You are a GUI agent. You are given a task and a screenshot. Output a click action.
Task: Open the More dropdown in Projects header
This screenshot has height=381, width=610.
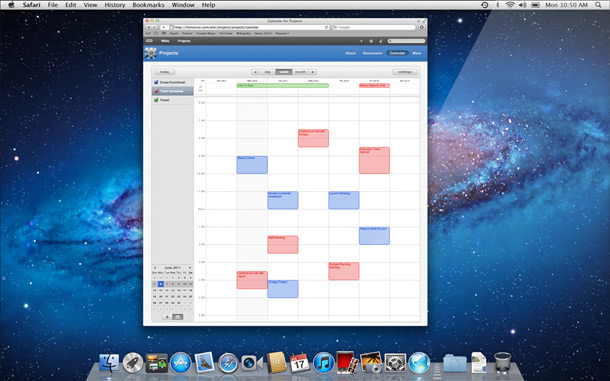[x=417, y=53]
